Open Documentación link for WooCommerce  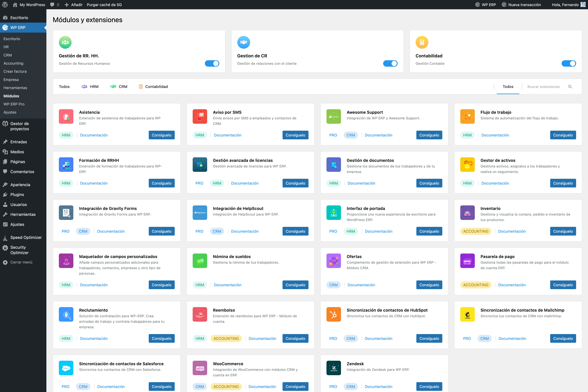[262, 386]
